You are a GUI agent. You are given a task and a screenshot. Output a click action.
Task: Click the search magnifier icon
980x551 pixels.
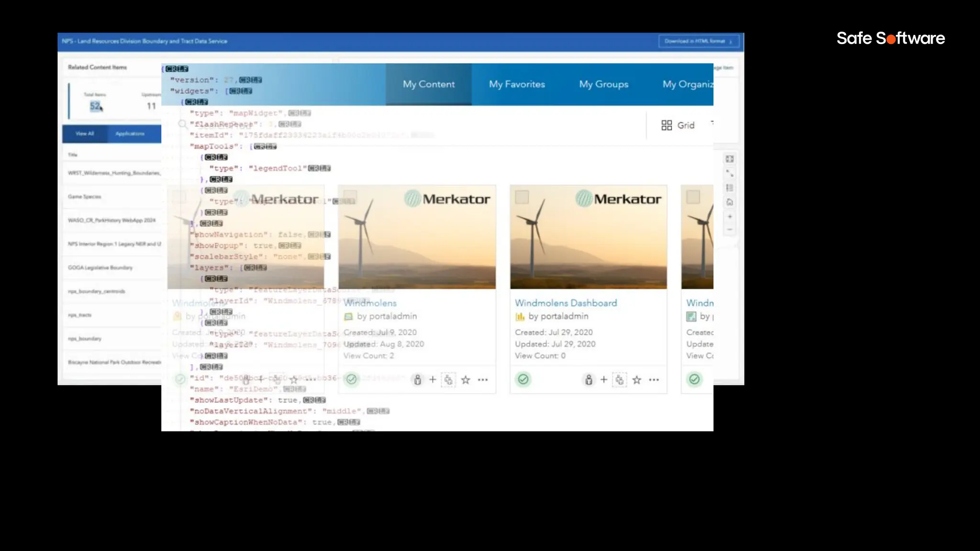pos(182,124)
